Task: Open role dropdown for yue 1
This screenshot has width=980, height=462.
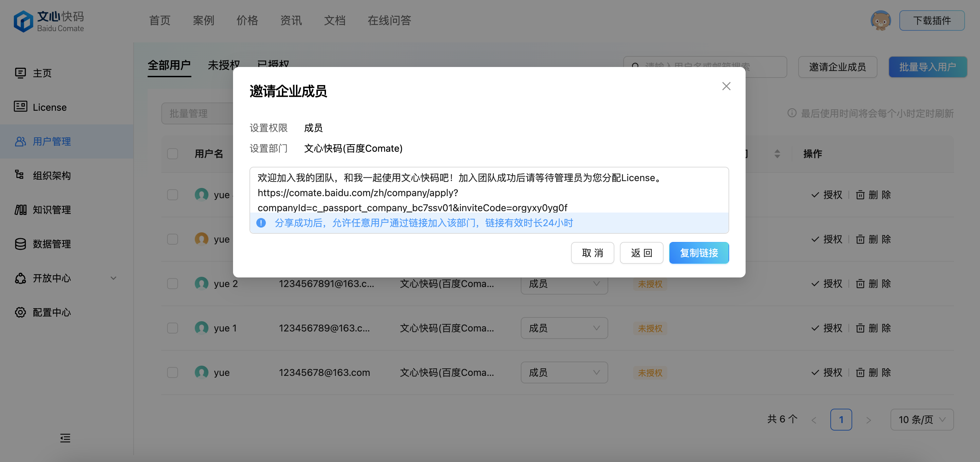Action: click(564, 328)
